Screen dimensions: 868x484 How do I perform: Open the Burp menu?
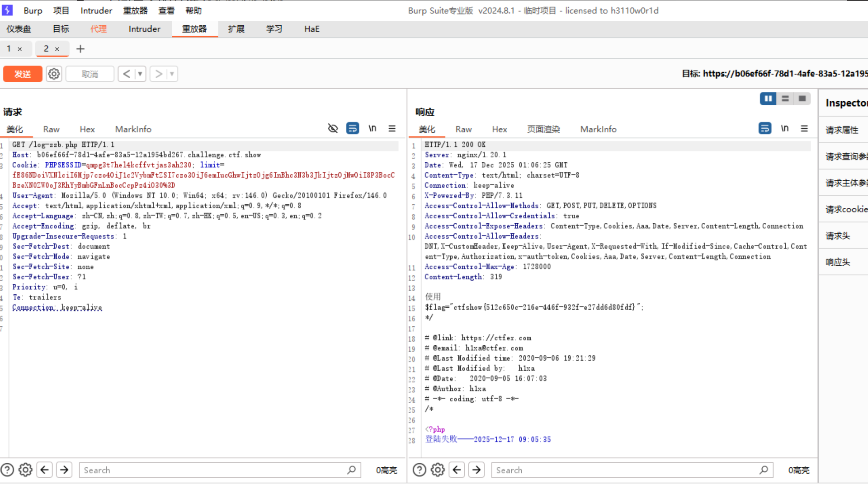[33, 10]
